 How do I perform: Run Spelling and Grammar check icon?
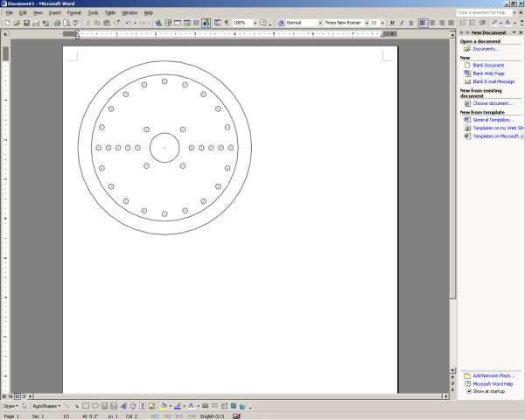pos(76,23)
